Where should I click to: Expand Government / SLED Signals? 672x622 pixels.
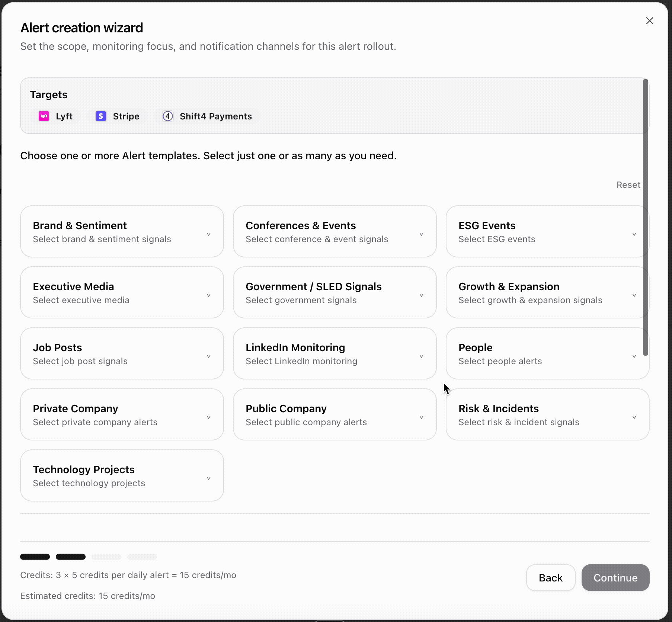[421, 295]
